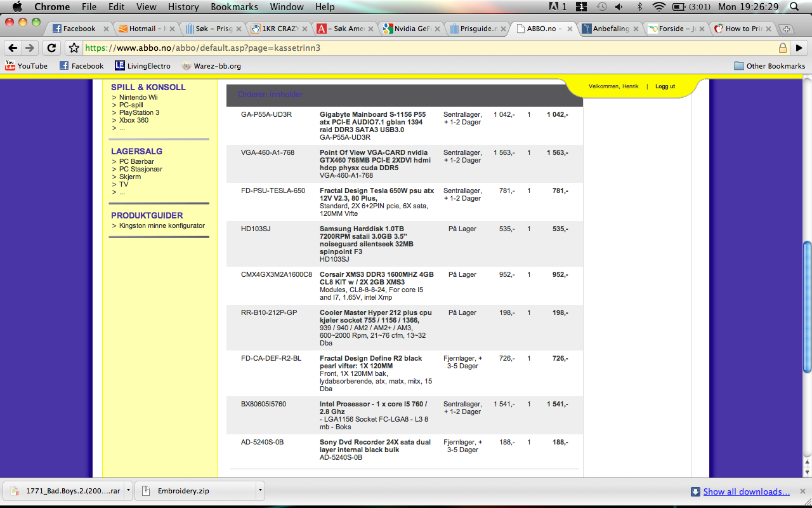This screenshot has height=508, width=812.
Task: Open the Window menu
Action: pos(287,7)
